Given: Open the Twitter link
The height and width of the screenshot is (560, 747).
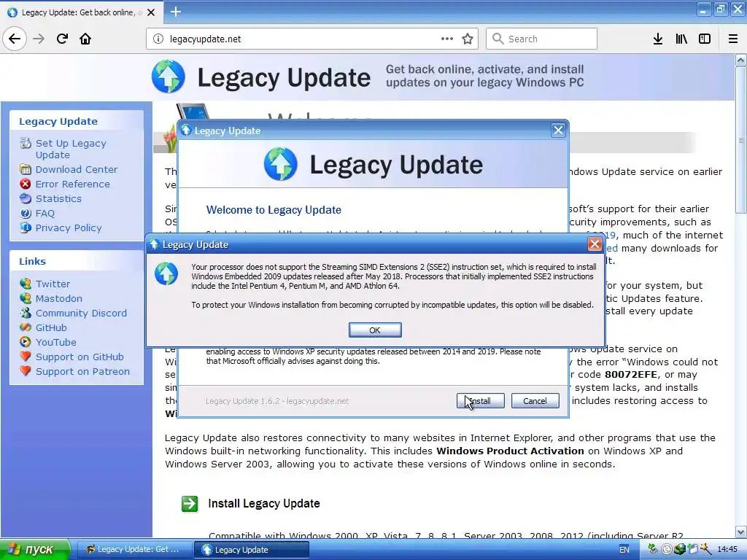Looking at the screenshot, I should (53, 284).
